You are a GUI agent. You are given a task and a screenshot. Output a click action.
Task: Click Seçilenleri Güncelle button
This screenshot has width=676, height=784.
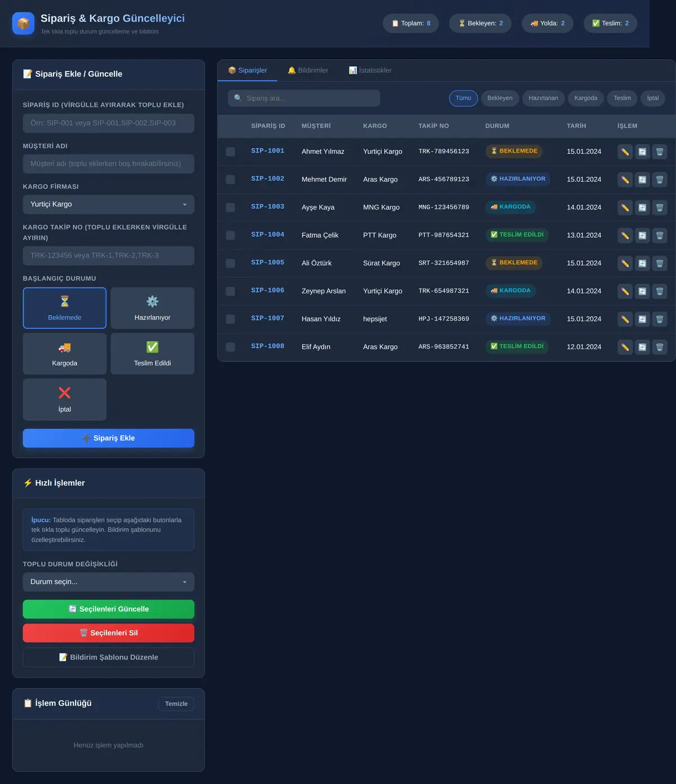click(x=109, y=609)
